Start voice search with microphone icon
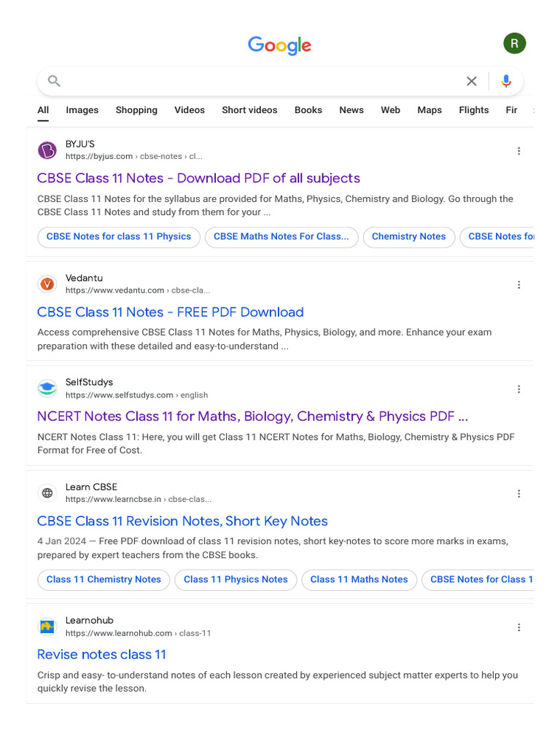 (x=506, y=81)
